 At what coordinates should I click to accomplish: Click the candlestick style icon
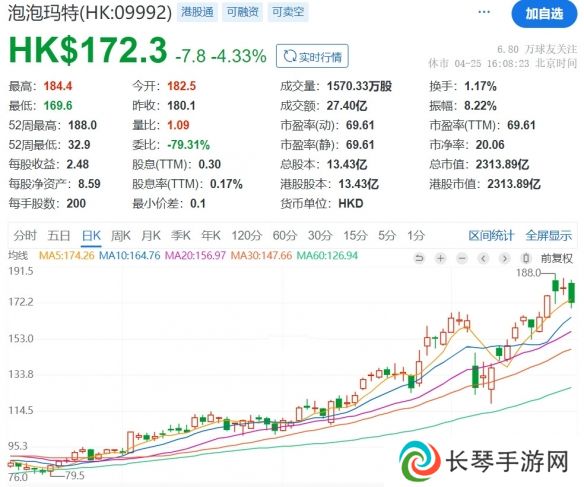tap(526, 258)
